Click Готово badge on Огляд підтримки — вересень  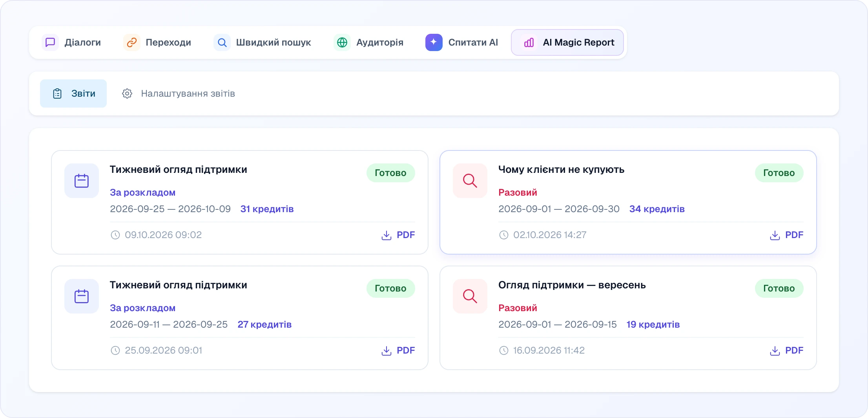[779, 288]
